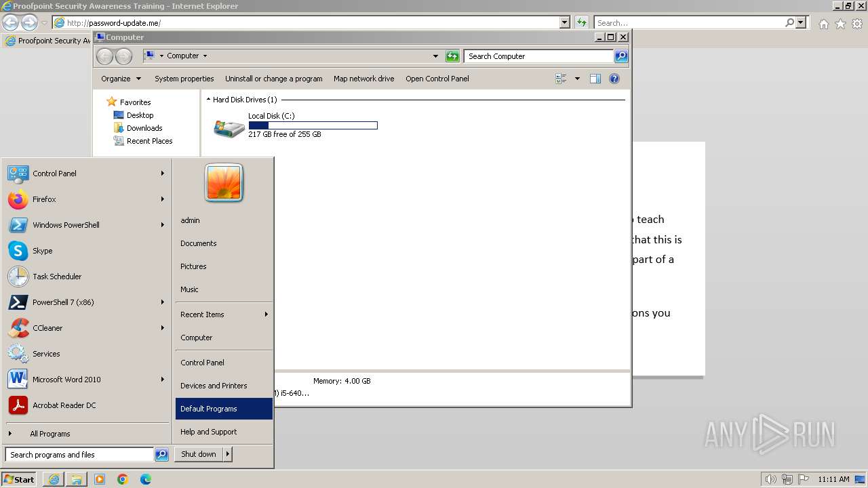Open Shut down options arrow

tap(228, 454)
